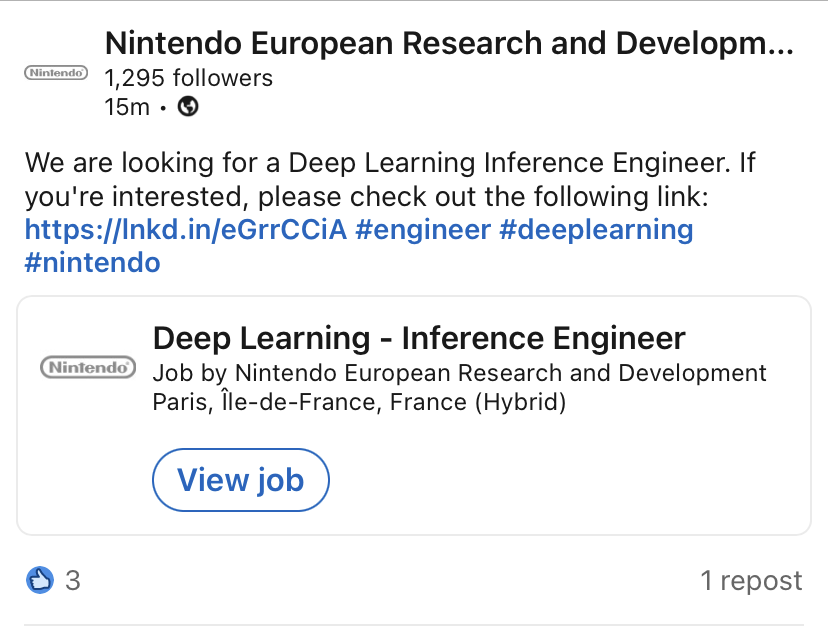
Task: Click the 15m post timestamp
Action: 126,107
